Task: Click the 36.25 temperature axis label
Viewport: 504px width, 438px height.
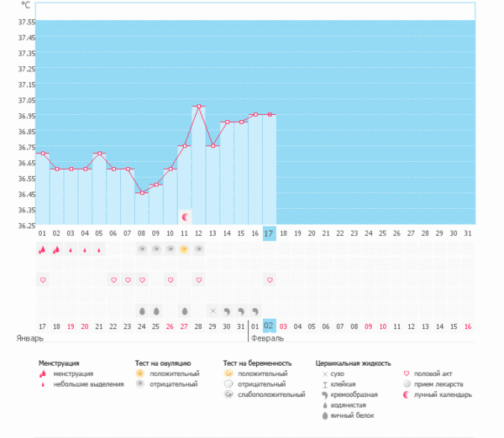Action: point(27,226)
